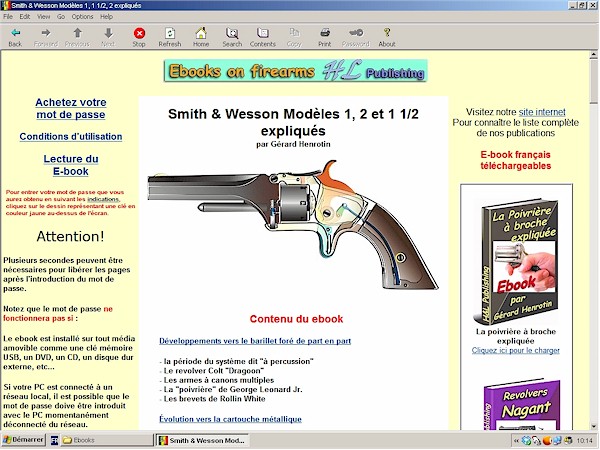The width and height of the screenshot is (600, 450).
Task: Click the 'Revolvers Nagant' book cover
Action: tap(521, 404)
